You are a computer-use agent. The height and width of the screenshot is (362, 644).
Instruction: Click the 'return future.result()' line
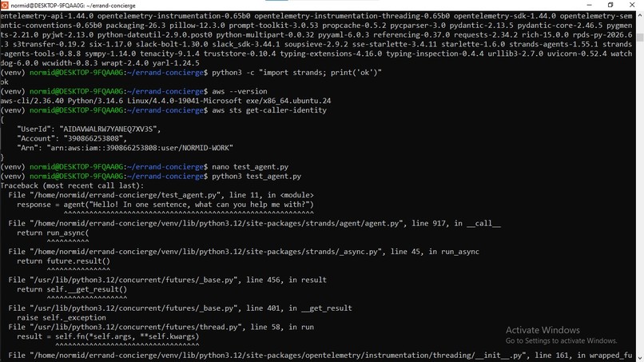coord(63,261)
